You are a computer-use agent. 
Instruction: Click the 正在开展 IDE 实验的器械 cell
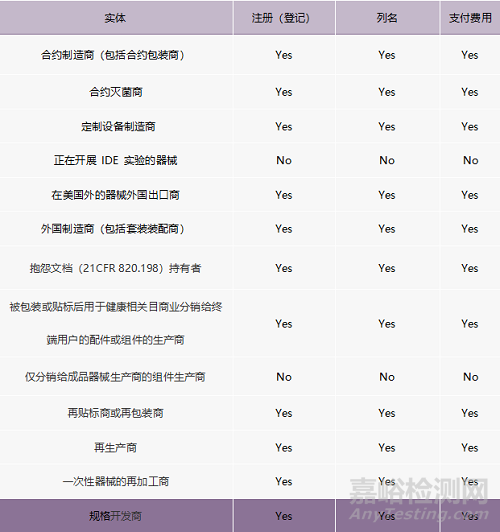(x=115, y=160)
